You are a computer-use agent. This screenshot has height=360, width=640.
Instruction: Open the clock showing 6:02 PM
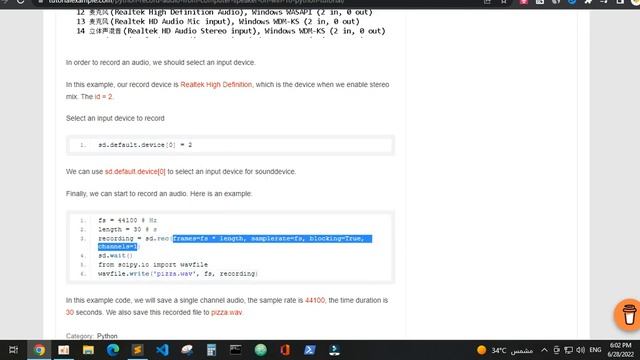621,350
